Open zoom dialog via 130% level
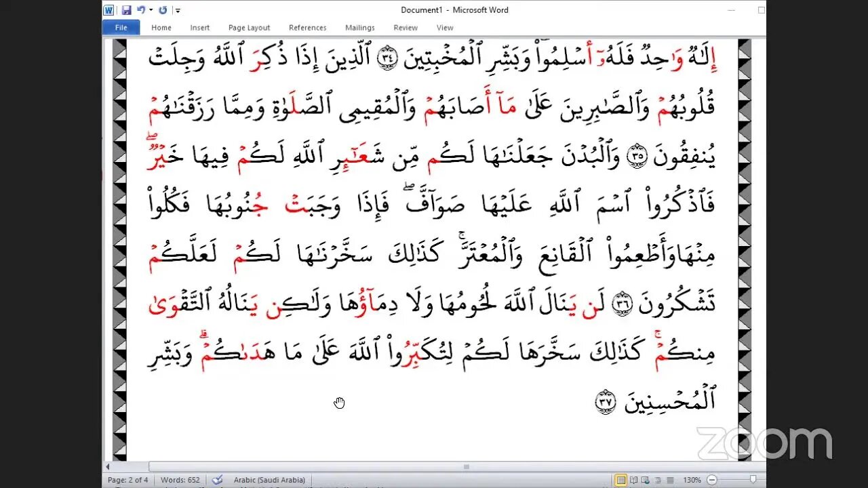Viewport: 868px width, 488px height. tap(692, 480)
